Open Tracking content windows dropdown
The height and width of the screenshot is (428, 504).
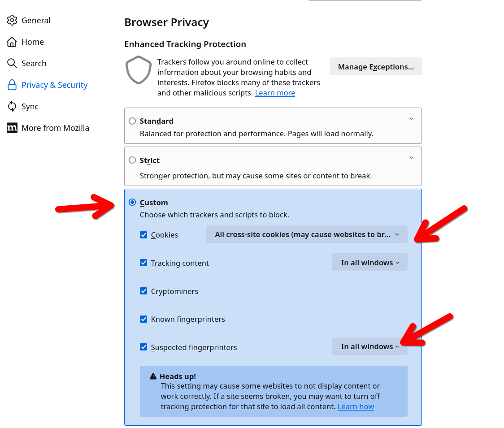pos(369,263)
